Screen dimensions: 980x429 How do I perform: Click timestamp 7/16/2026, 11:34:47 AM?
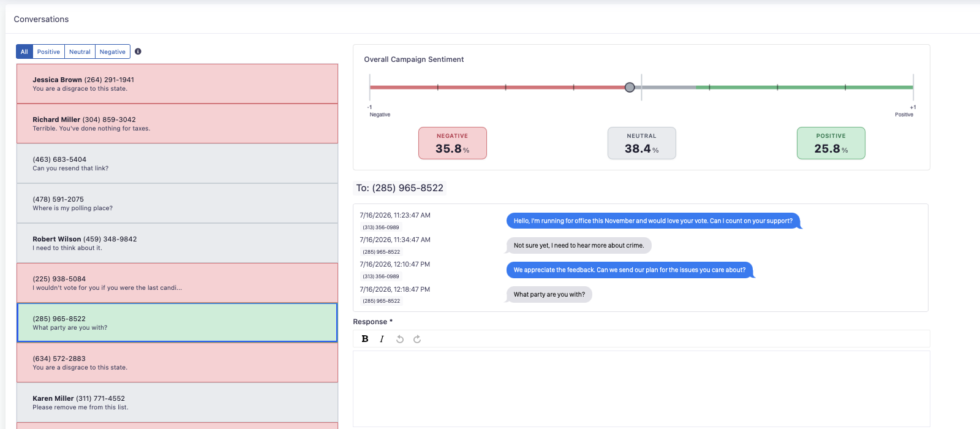(395, 240)
